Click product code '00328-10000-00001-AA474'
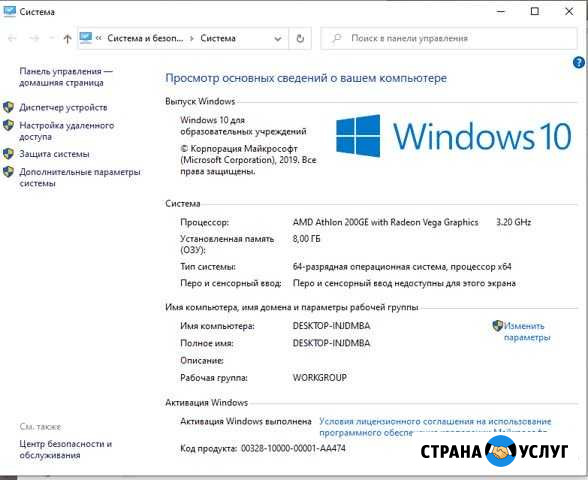Screen dimensions: 588x480 tap(293, 448)
